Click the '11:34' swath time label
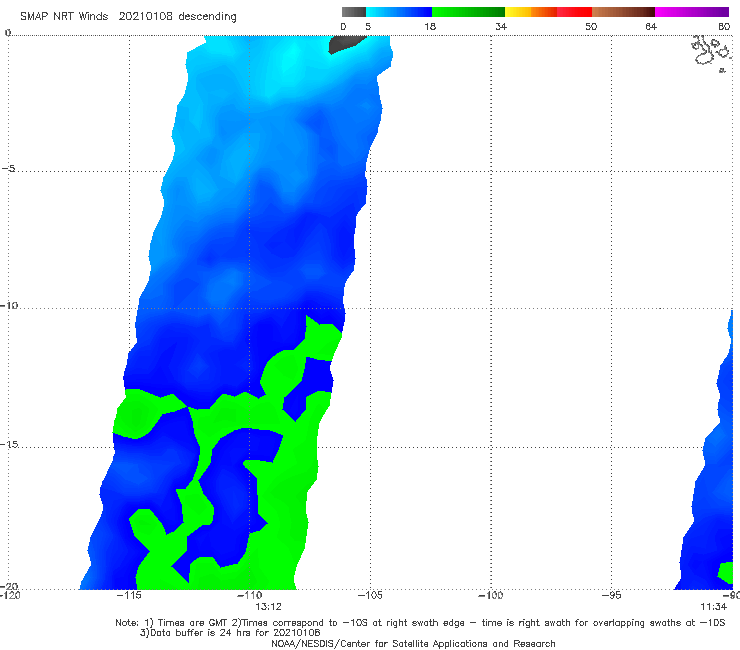740x650 pixels. click(x=713, y=607)
